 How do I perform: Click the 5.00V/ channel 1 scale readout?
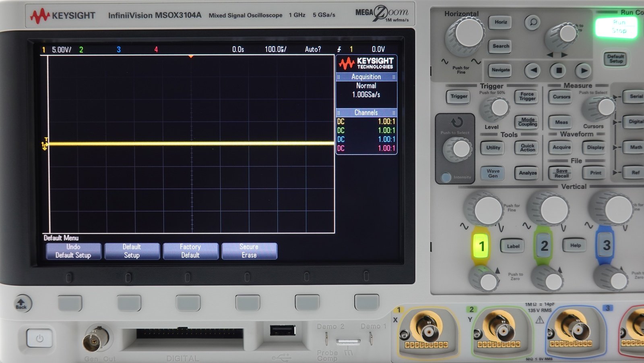(62, 50)
